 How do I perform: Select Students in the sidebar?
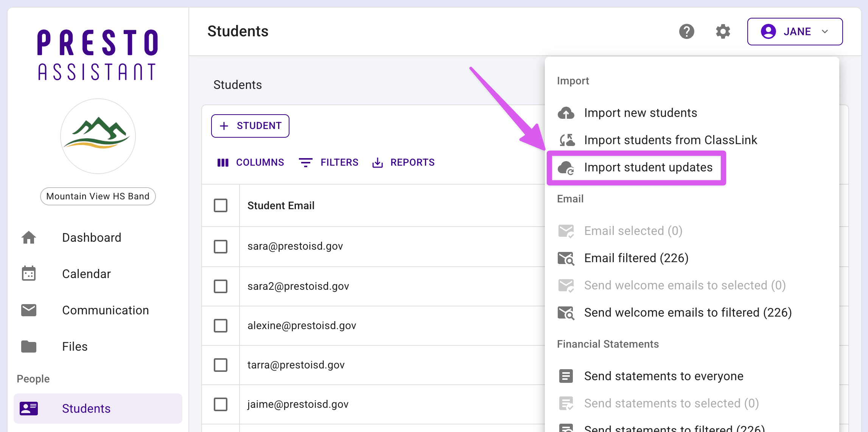click(98, 409)
